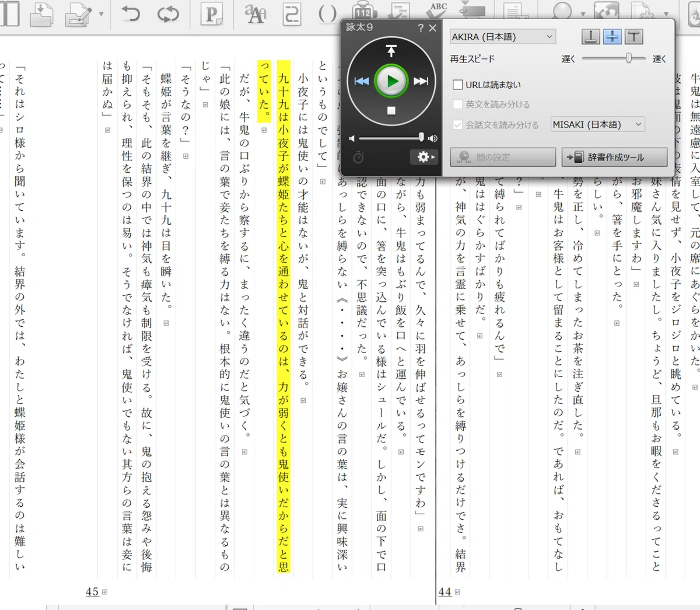Click the parentheses ( ) toolbar icon
Image resolution: width=700 pixels, height=610 pixels.
point(327,13)
